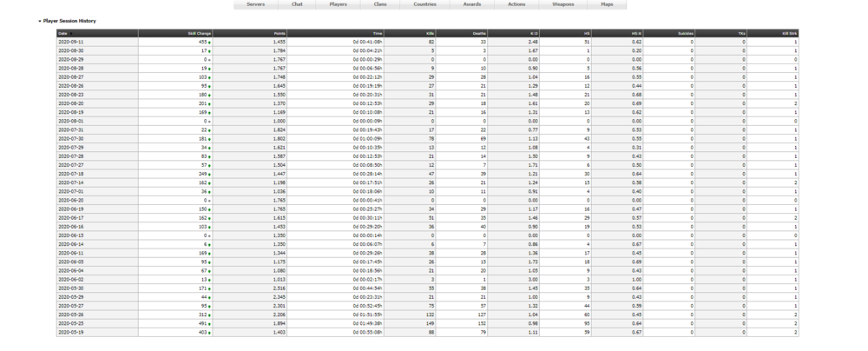
Task: Sort by Points column header
Action: (278, 33)
